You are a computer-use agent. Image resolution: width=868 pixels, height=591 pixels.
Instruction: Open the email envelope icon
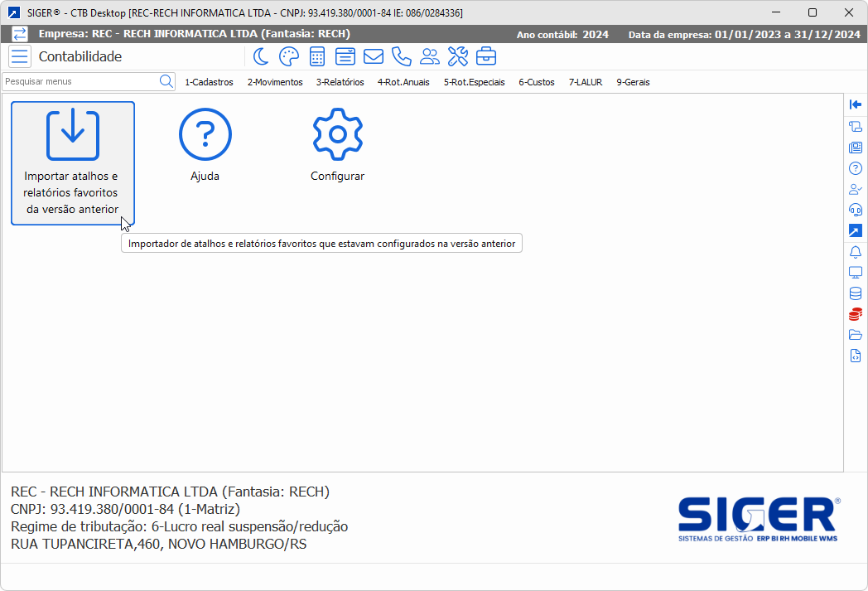[x=374, y=56]
